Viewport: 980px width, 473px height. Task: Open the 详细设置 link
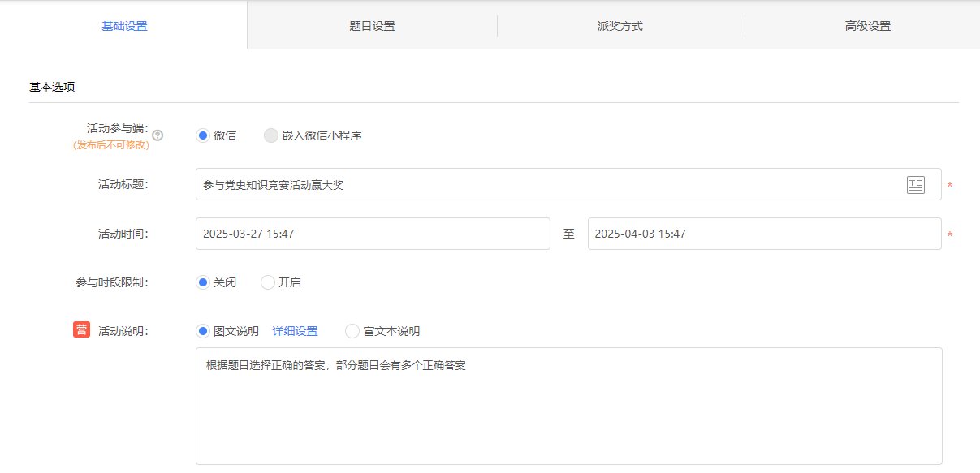coord(296,331)
